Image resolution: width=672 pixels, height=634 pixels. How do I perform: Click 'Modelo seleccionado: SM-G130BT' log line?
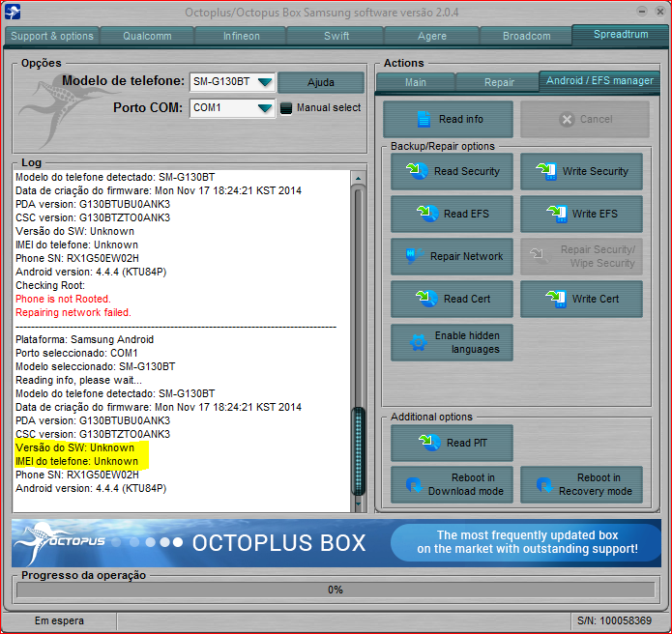[95, 366]
